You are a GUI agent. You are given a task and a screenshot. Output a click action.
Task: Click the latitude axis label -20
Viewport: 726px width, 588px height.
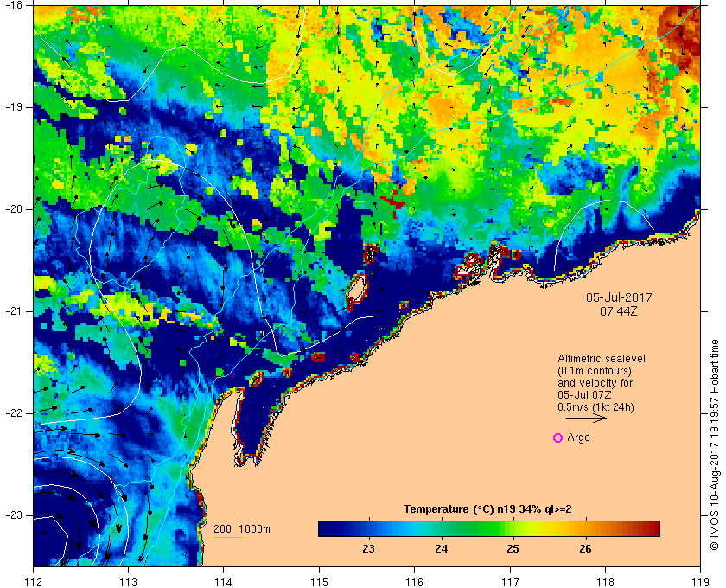tap(13, 209)
